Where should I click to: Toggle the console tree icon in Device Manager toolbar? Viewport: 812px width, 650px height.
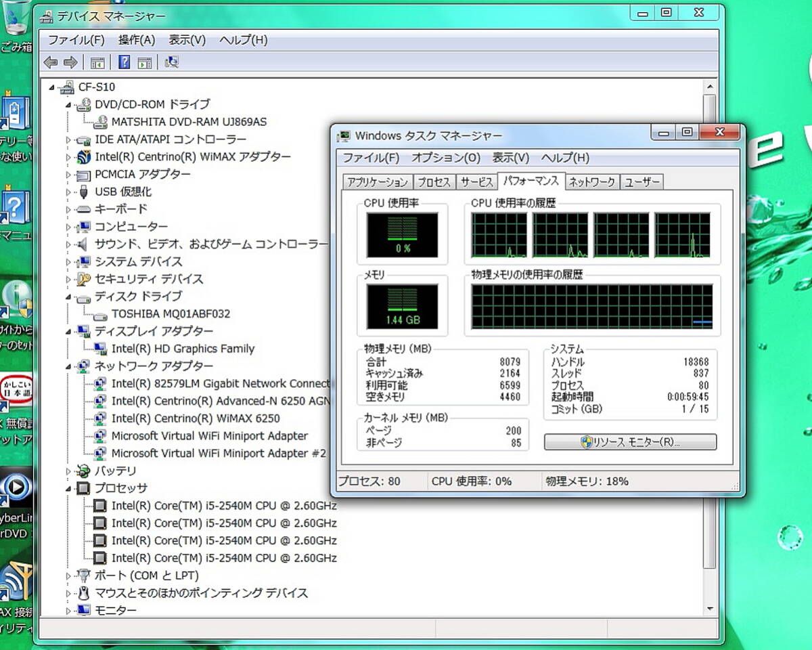coord(97,63)
